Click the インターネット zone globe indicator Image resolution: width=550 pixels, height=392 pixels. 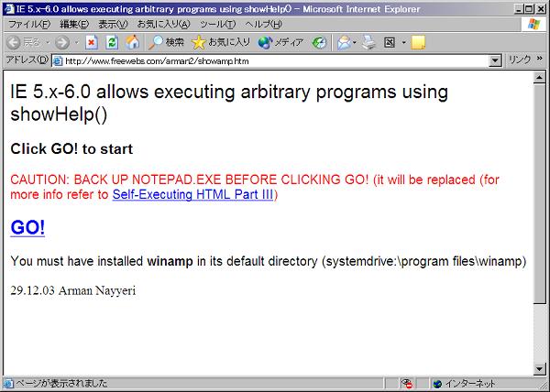click(464, 384)
